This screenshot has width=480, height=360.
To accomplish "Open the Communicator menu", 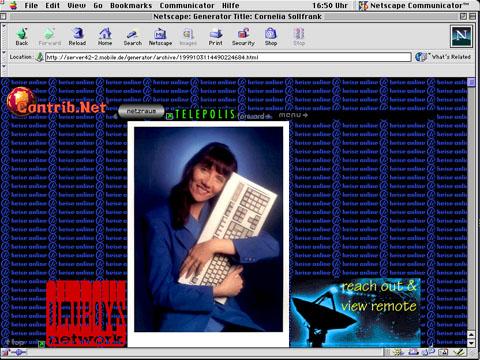I will (187, 5).
